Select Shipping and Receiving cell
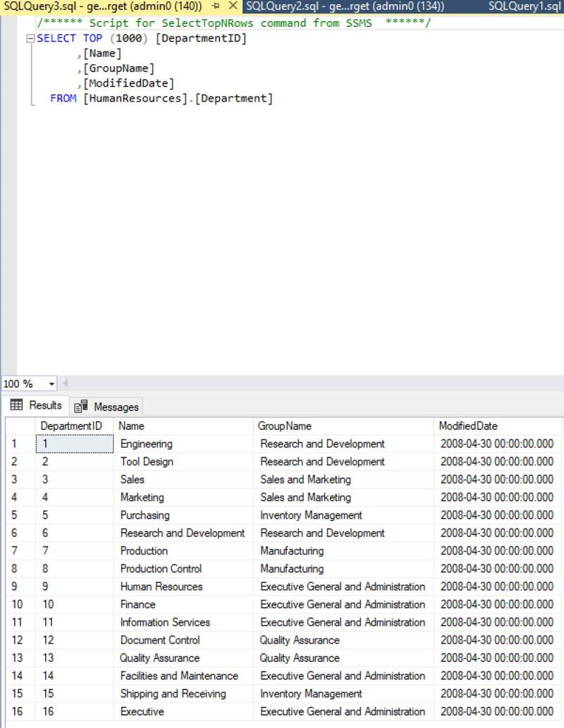Screen dimensions: 564x728 [184, 694]
